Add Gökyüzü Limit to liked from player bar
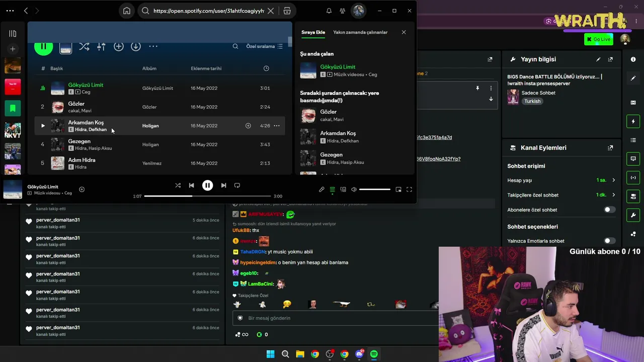 click(82, 190)
